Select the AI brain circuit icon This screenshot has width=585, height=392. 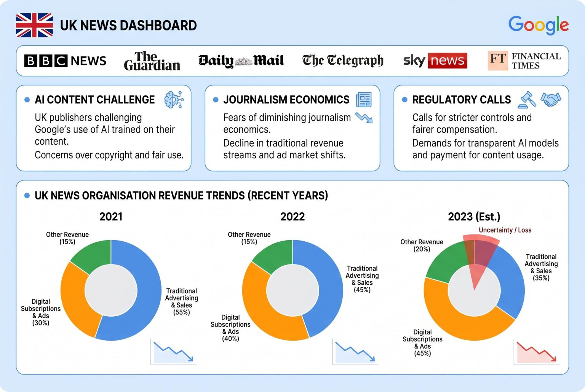point(174,100)
